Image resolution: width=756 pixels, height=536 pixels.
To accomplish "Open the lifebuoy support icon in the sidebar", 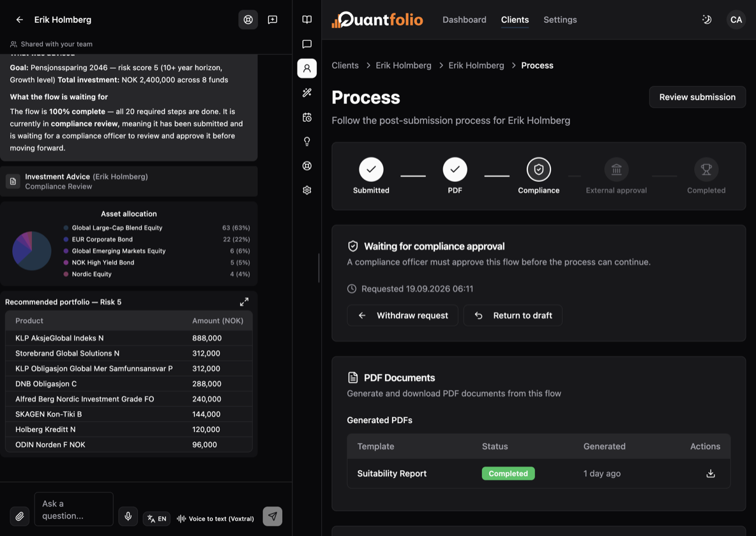I will (x=306, y=166).
